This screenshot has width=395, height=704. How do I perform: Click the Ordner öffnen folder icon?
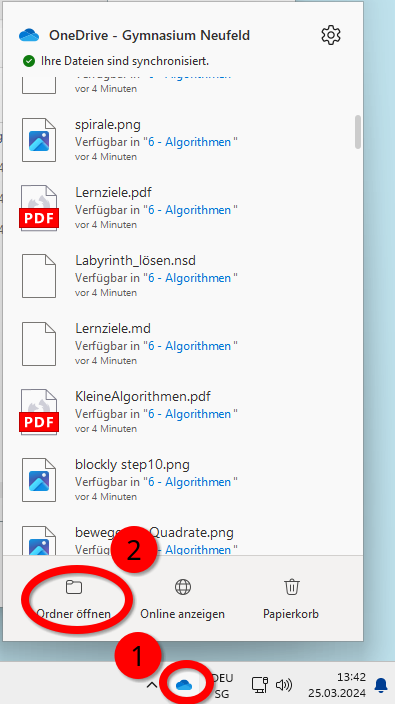click(74, 587)
